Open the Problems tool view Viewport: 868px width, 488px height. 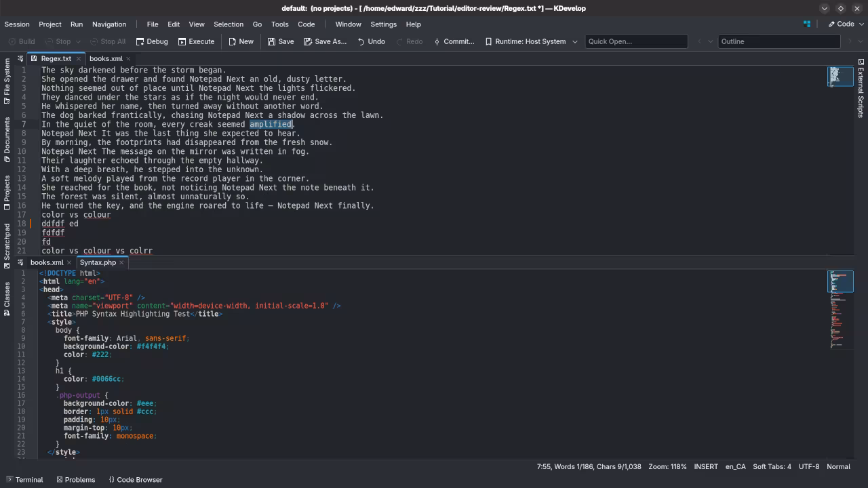point(75,479)
